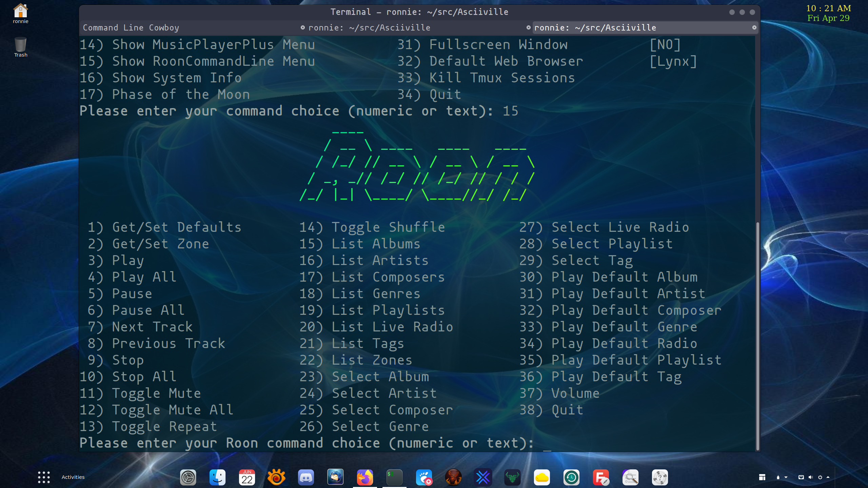The image size is (868, 488).
Task: Click the volume icon in system tray
Action: (810, 477)
